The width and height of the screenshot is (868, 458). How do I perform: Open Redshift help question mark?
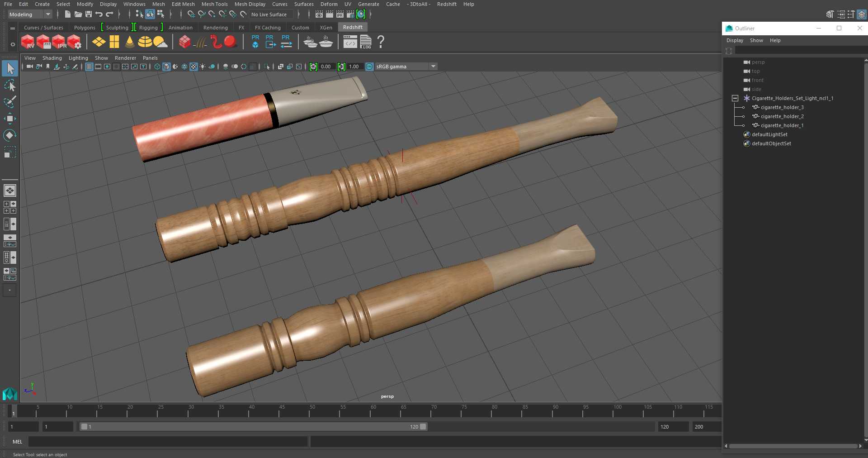381,42
